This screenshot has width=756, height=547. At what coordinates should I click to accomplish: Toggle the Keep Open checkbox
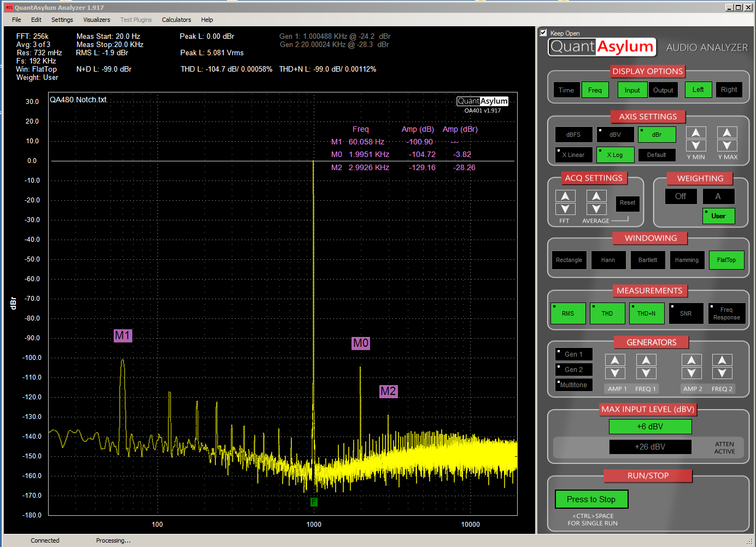543,33
